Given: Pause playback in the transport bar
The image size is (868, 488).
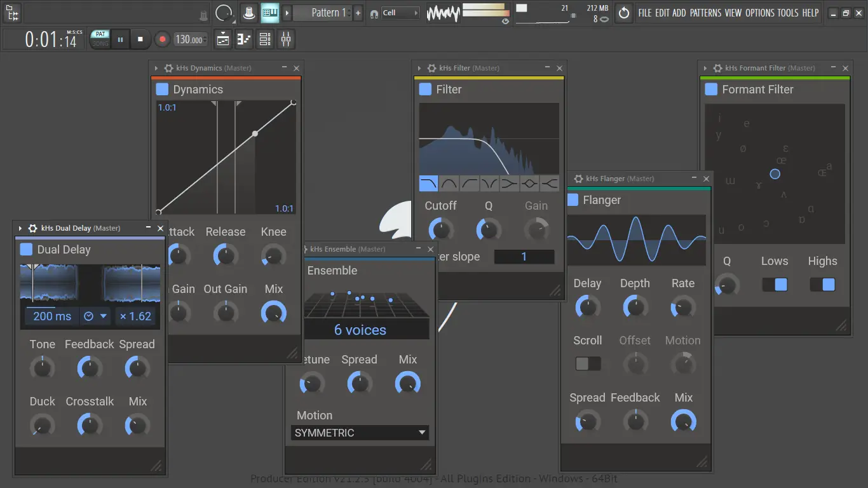Looking at the screenshot, I should (x=120, y=39).
